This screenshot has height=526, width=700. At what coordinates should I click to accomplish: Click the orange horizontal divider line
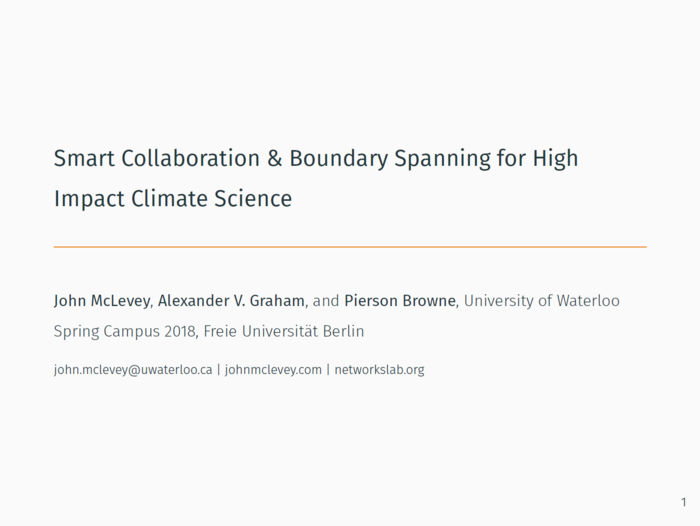(350, 246)
